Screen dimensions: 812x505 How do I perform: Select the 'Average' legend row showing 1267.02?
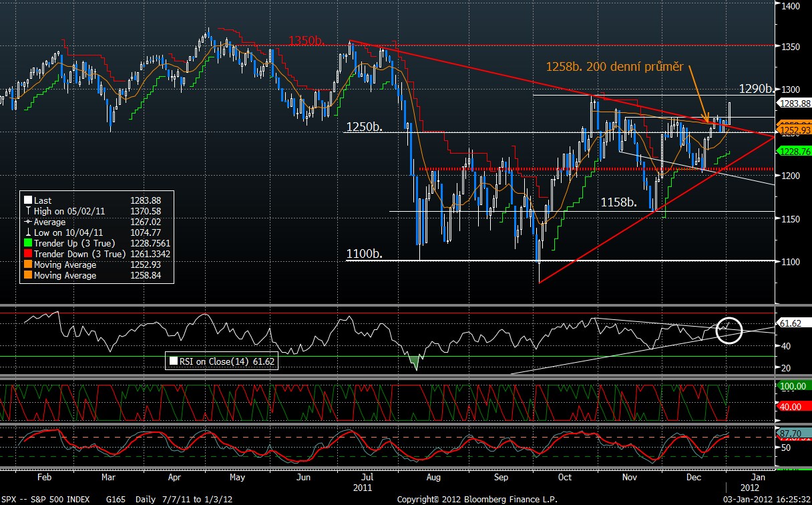pos(96,222)
